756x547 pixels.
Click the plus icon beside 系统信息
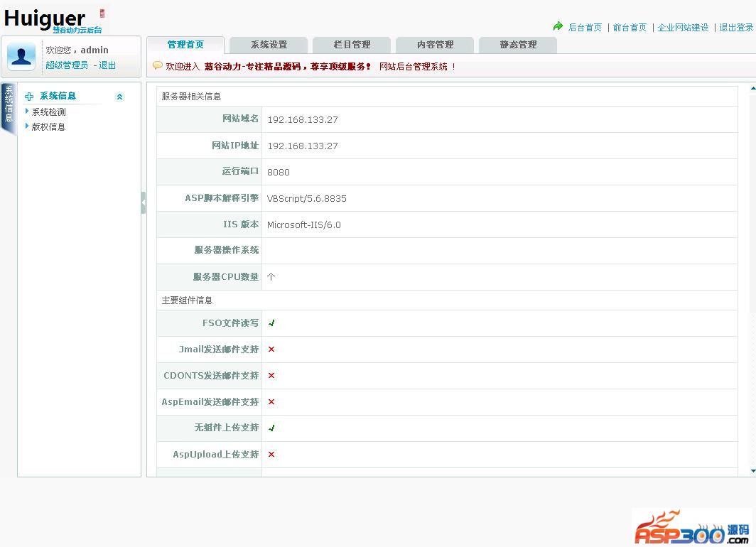tap(29, 97)
